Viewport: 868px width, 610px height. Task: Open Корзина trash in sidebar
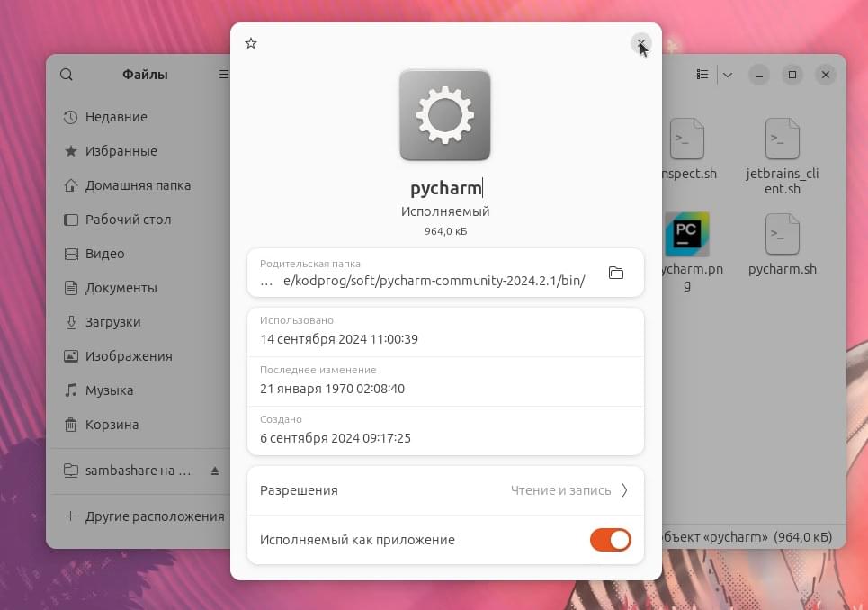[x=112, y=425]
